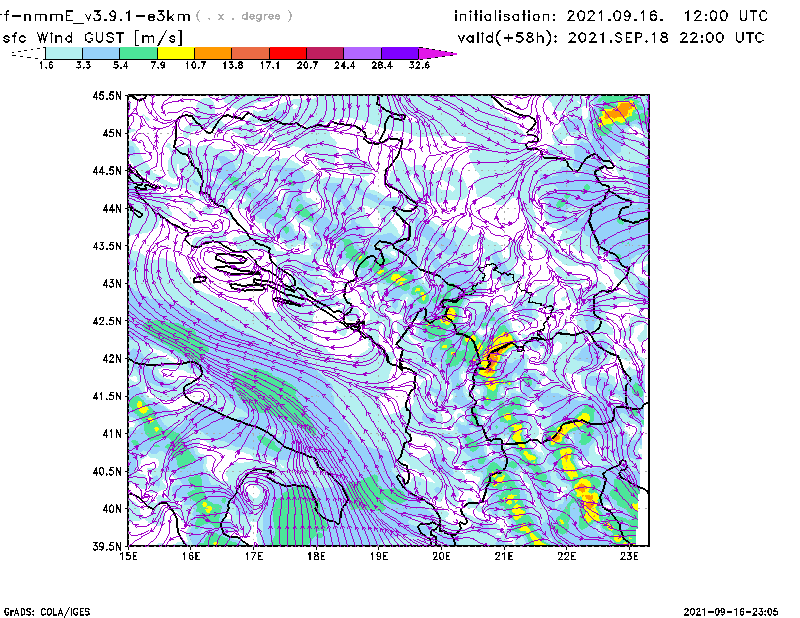This screenshot has height=618, width=800.
Task: Click the 22E longitude label
Action: point(566,556)
